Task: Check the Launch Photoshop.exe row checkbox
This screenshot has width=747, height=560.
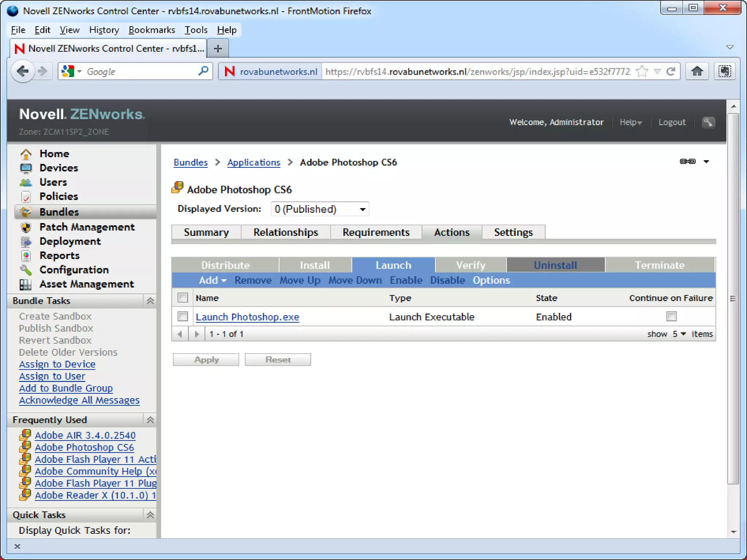Action: tap(183, 316)
